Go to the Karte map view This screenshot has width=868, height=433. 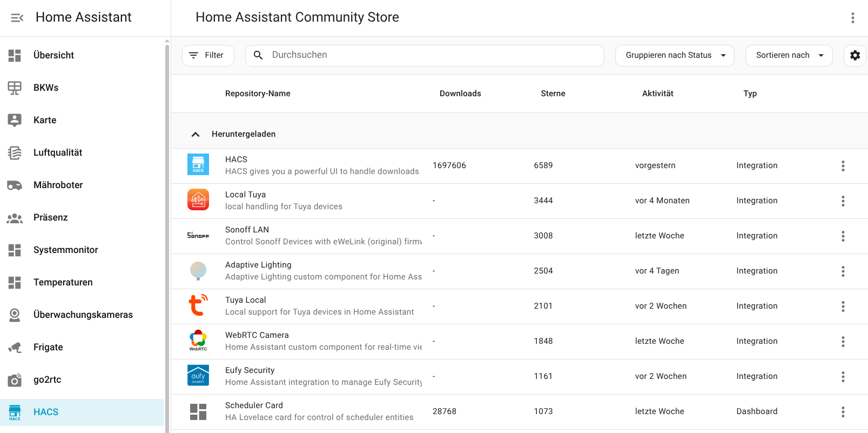(x=82, y=120)
